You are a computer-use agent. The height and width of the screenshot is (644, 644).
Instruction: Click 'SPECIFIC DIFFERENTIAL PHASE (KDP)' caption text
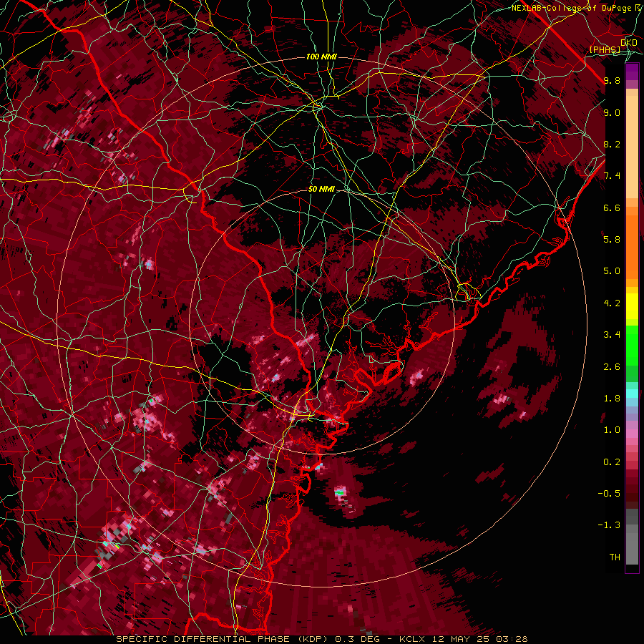224,639
